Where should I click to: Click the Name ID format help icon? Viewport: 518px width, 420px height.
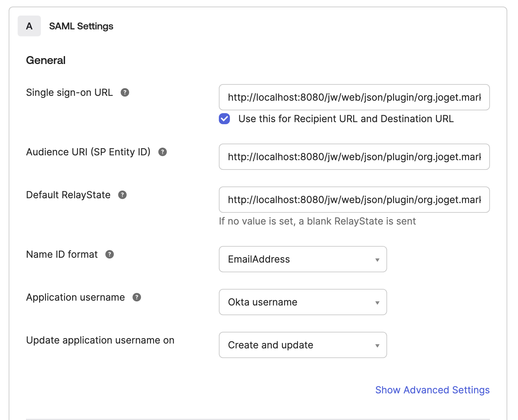[110, 254]
